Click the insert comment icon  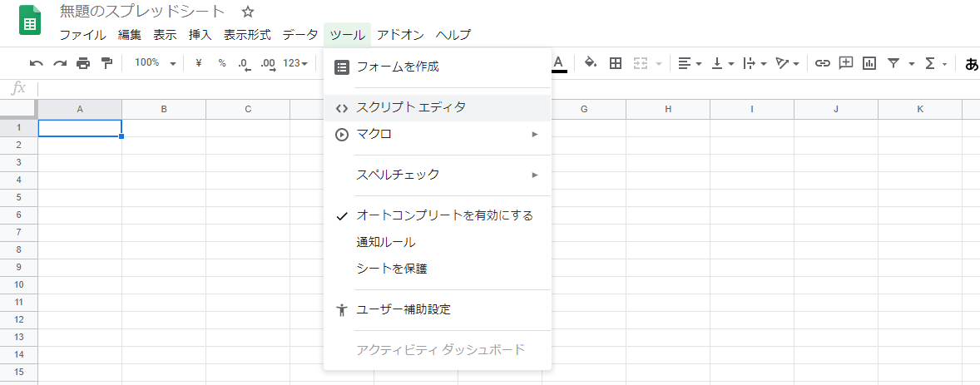[x=846, y=63]
